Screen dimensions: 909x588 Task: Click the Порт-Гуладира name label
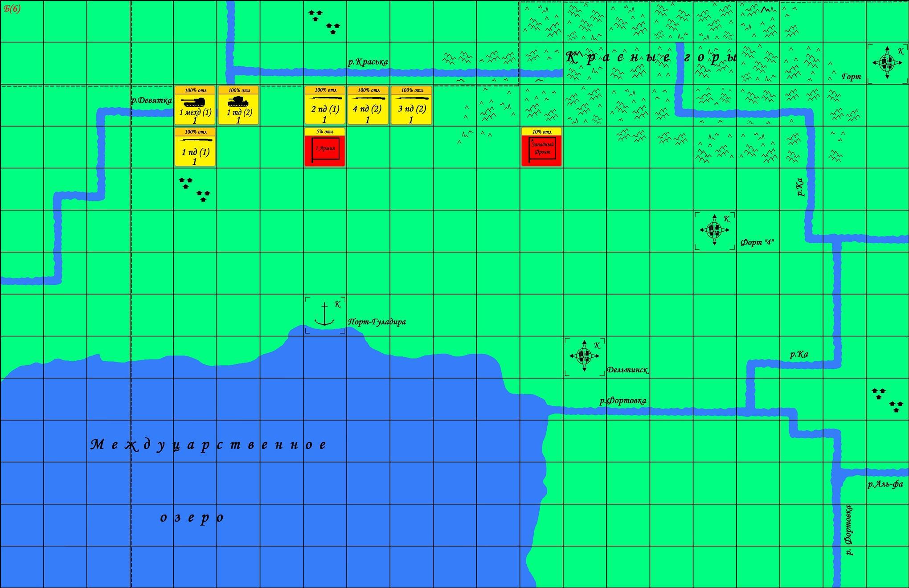[x=377, y=322]
